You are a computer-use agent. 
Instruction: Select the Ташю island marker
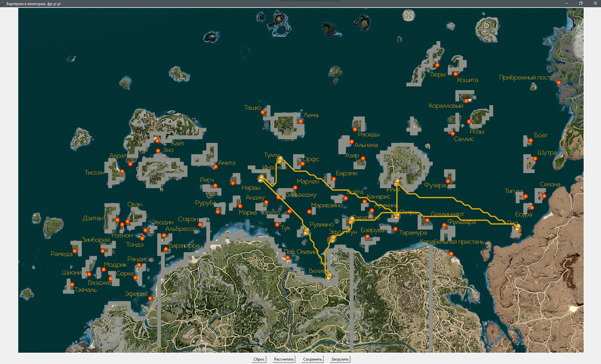[x=263, y=112]
